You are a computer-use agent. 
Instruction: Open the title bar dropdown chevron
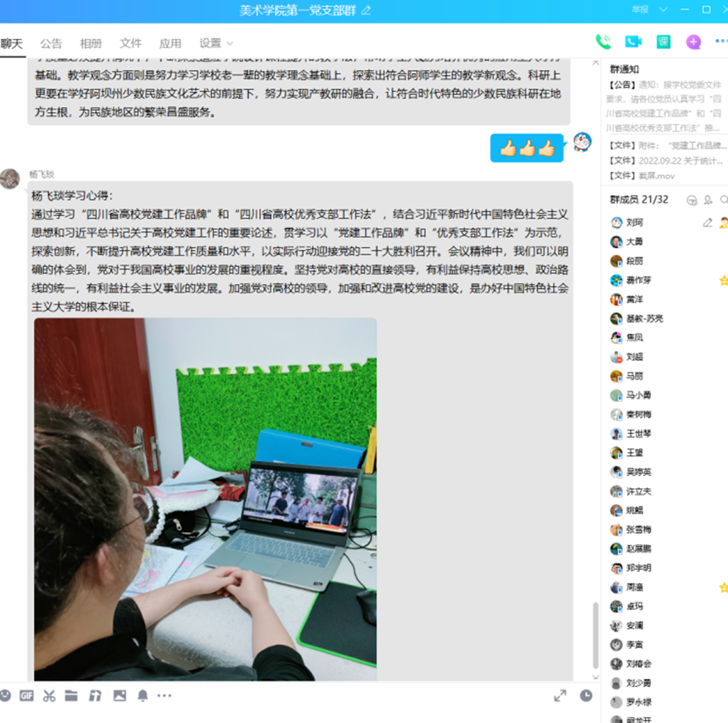point(663,10)
